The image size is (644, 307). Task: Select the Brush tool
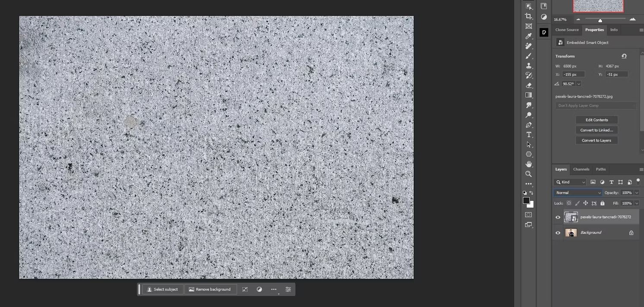[x=529, y=56]
